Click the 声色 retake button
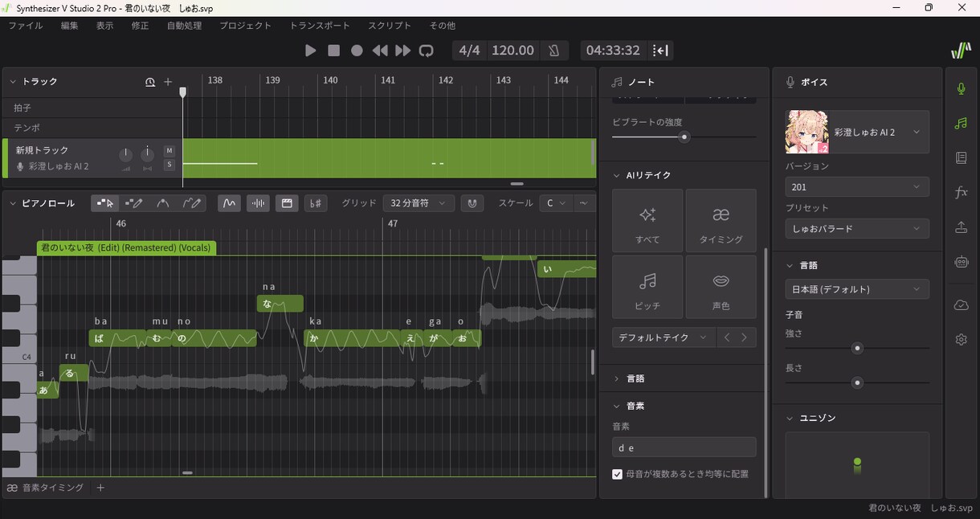This screenshot has width=980, height=519. click(721, 287)
